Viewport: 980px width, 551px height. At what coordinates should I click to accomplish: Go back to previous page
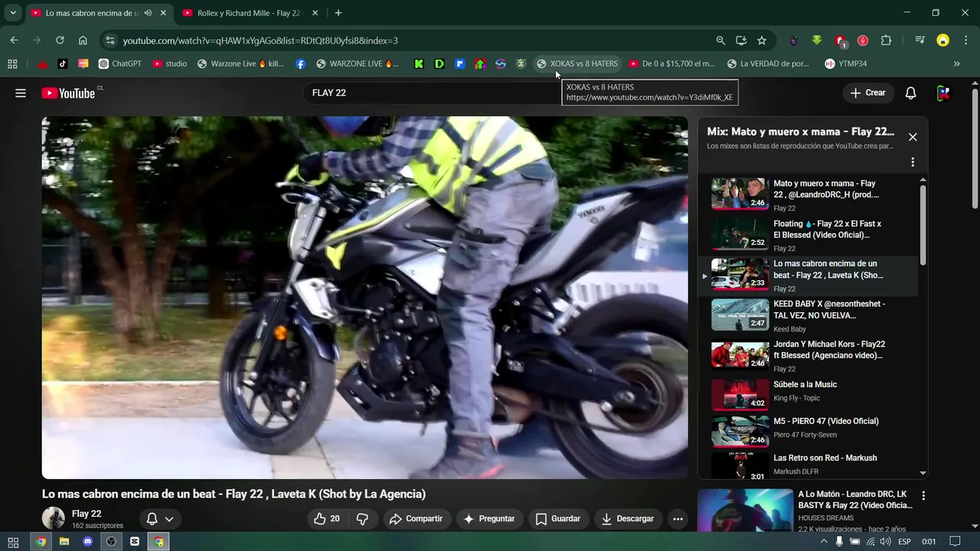(14, 41)
